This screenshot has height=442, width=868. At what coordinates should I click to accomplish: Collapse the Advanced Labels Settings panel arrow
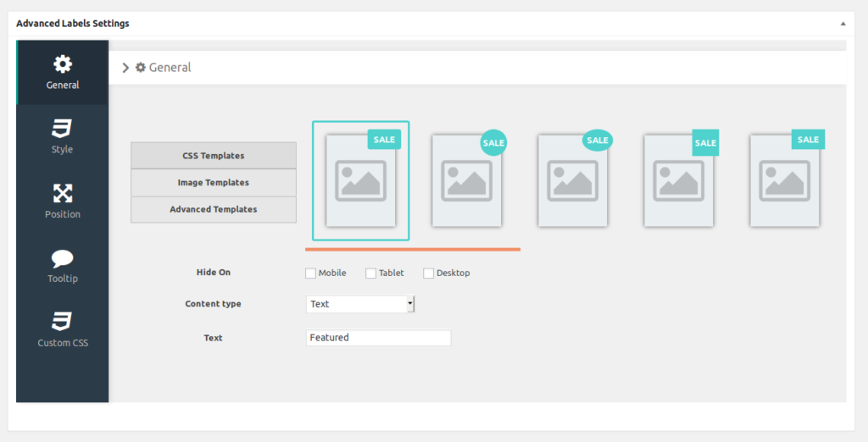843,24
